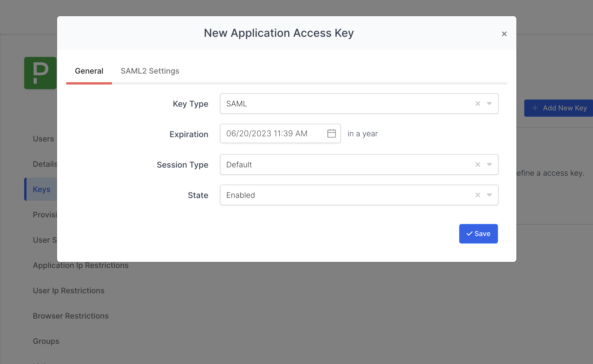Click the Add New Key button
This screenshot has width=593, height=364.
coord(558,108)
